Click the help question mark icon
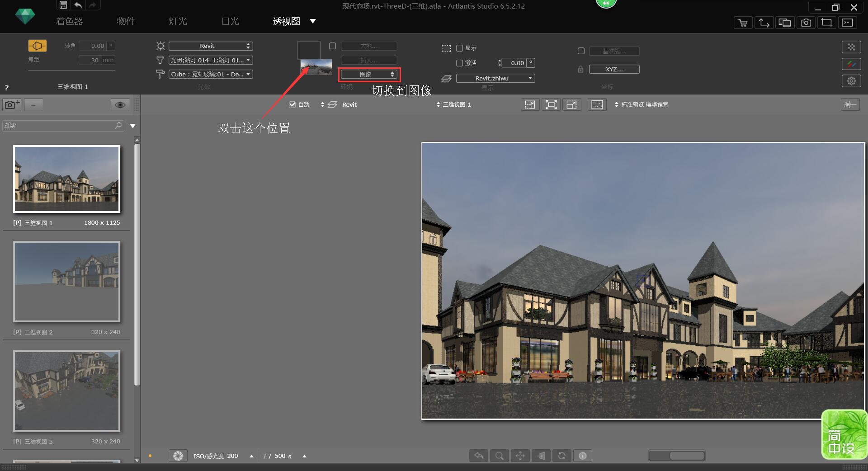Image resolution: width=868 pixels, height=471 pixels. pos(7,88)
